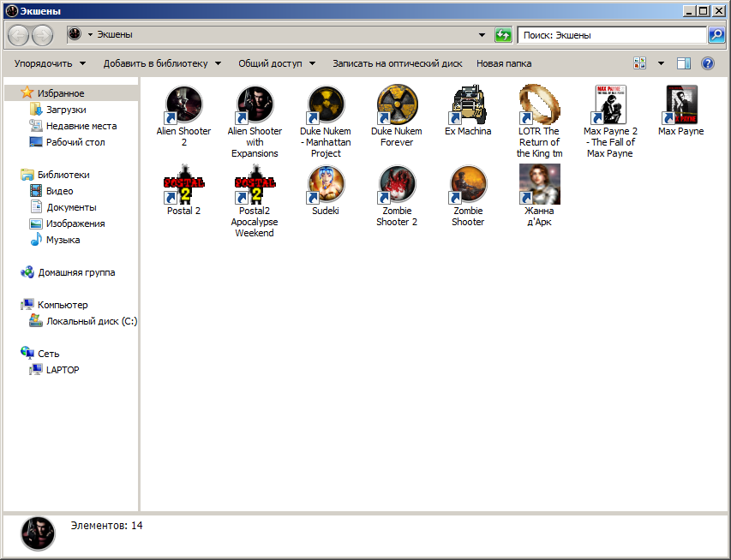
Task: Open Рабочий стол in the sidebar
Action: click(75, 142)
